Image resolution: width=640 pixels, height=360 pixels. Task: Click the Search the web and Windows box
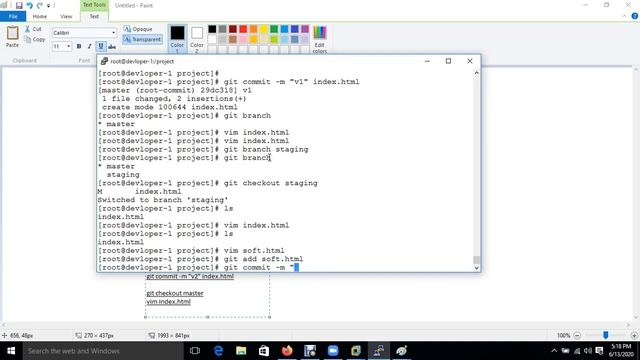(103, 351)
